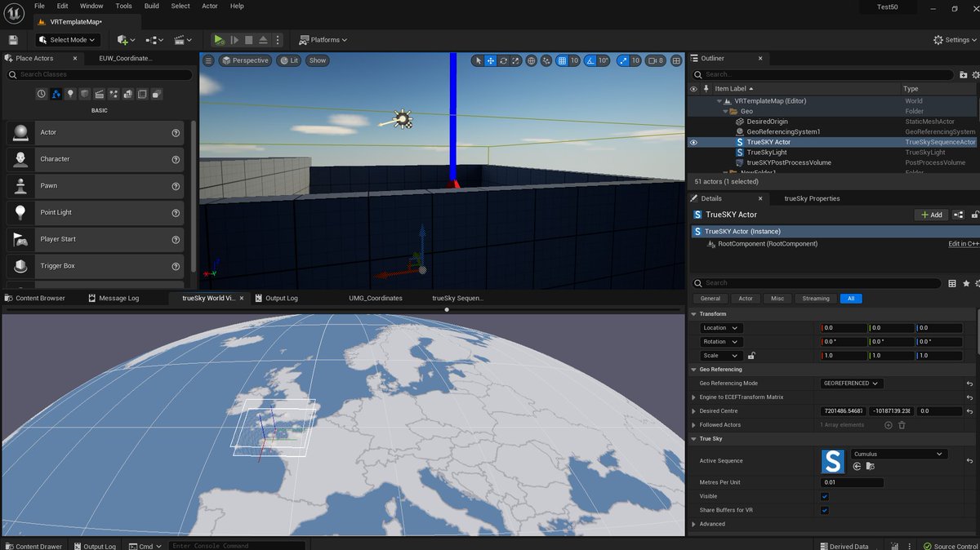This screenshot has width=980, height=550.
Task: Toggle the Scale lock ratio icon
Action: (751, 356)
